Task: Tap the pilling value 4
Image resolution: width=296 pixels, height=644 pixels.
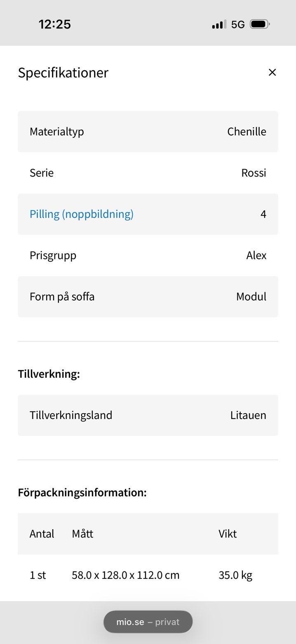Action: 263,214
